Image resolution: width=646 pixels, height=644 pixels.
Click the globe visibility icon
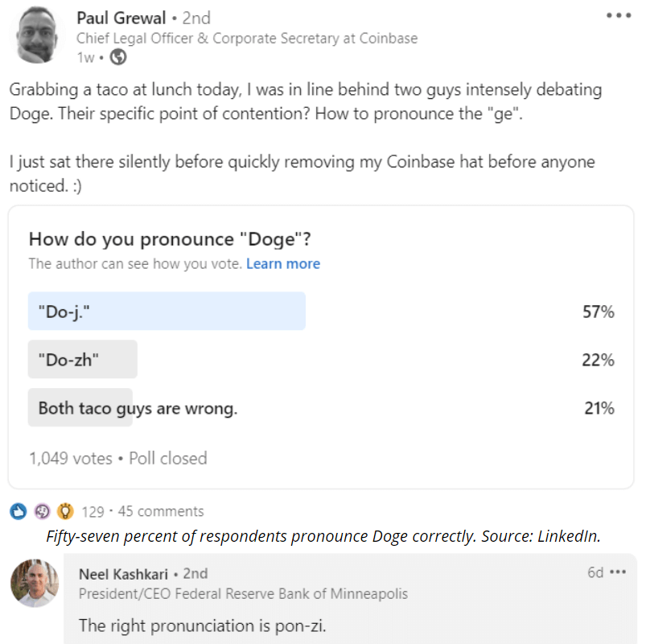[x=117, y=57]
